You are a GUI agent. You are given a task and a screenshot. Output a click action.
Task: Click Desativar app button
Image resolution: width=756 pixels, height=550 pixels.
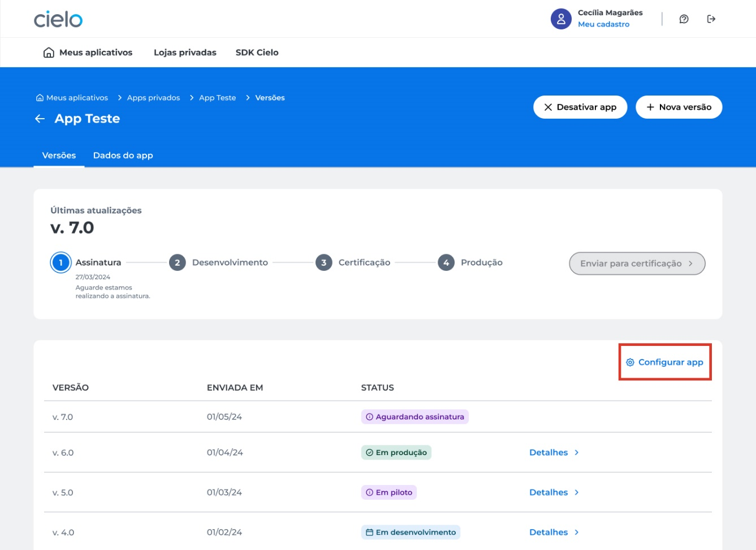point(580,107)
